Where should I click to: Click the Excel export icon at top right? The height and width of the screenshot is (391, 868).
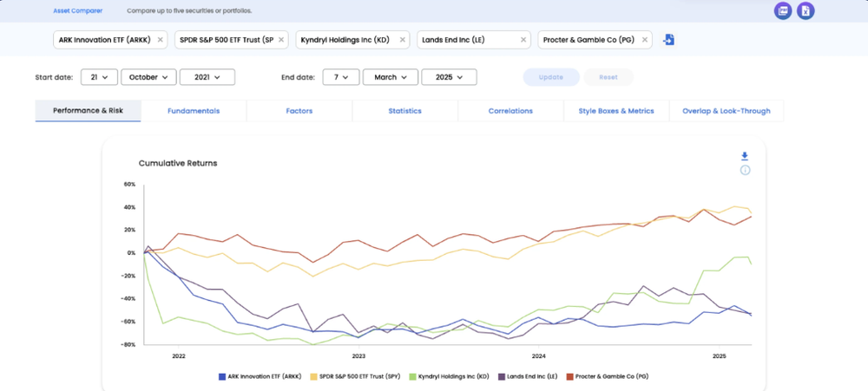[x=806, y=11]
